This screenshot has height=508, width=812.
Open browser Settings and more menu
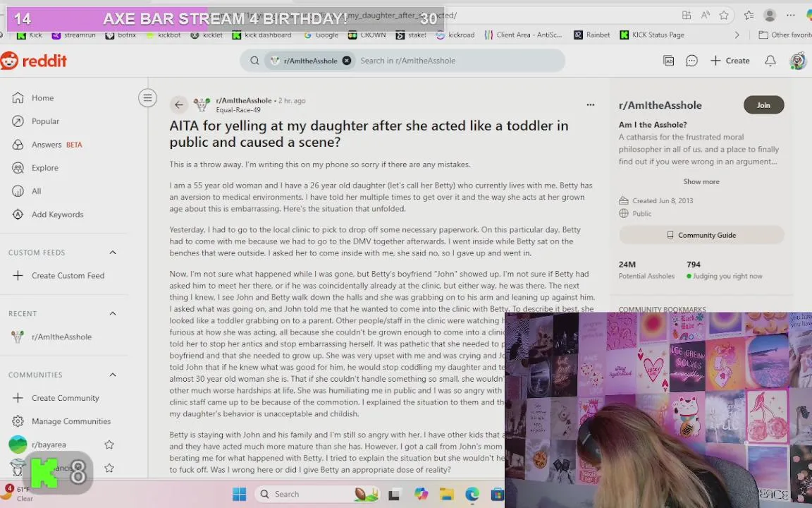pyautogui.click(x=791, y=16)
